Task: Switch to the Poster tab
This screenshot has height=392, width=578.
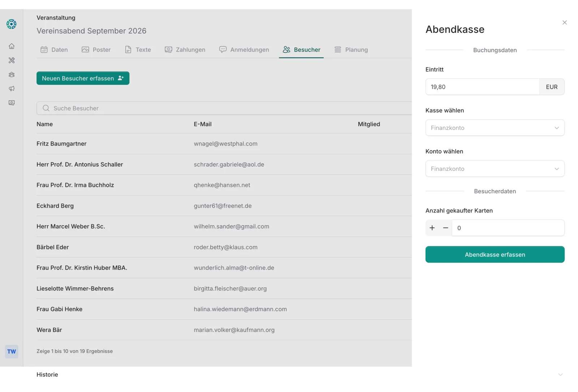Action: coord(96,50)
